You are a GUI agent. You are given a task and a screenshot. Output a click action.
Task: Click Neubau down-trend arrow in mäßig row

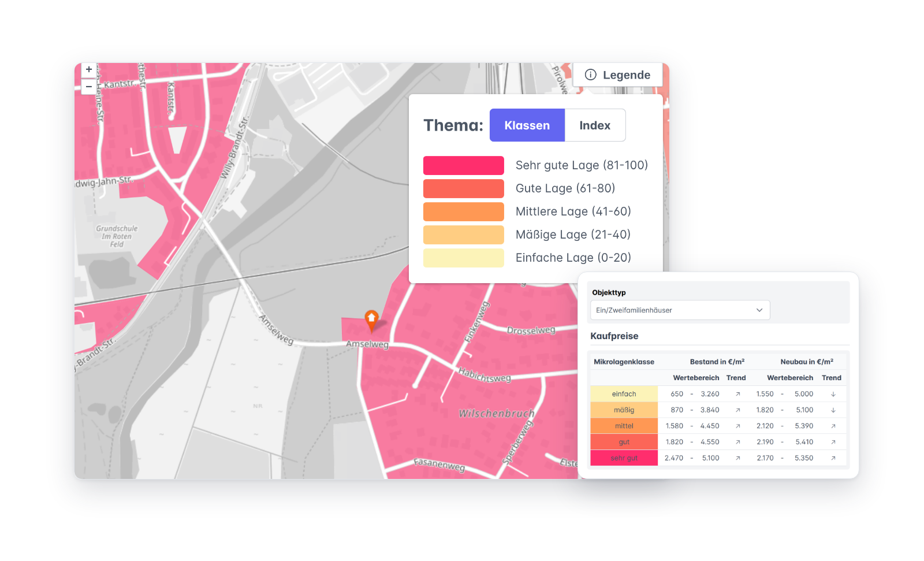(833, 410)
